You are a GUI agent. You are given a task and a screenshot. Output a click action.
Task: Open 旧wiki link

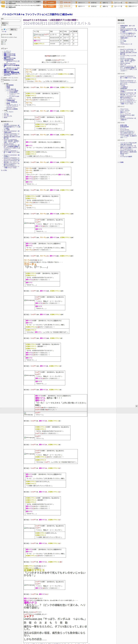5,118
